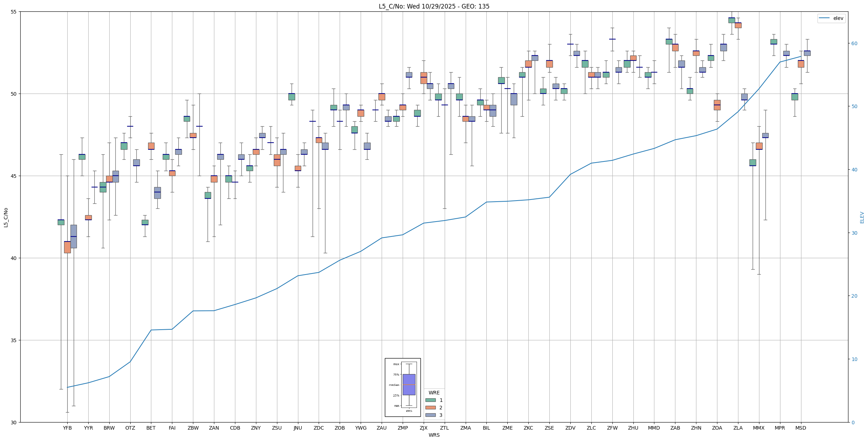The image size is (868, 441).
Task: Click the green WRE 1 legend swatch
Action: [430, 400]
